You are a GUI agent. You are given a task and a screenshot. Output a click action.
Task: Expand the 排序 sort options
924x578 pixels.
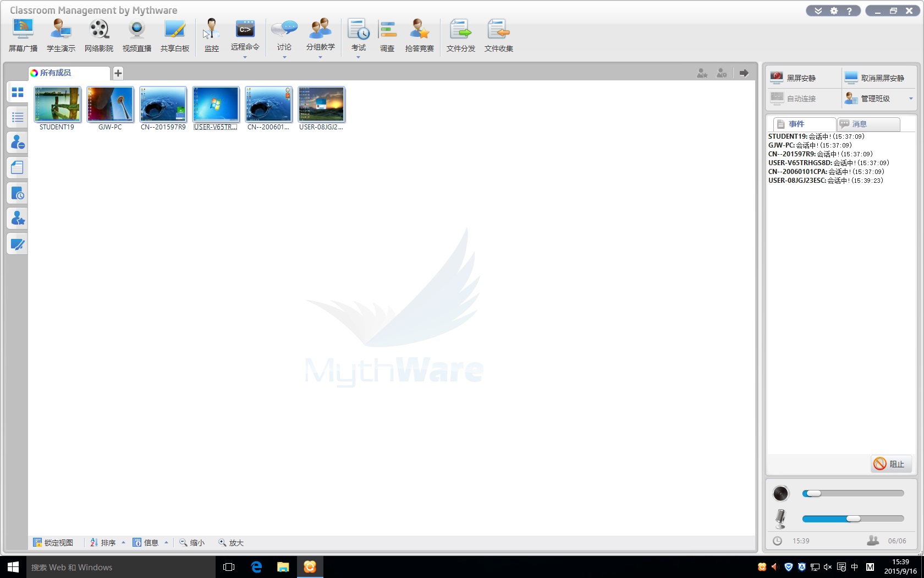(x=123, y=543)
